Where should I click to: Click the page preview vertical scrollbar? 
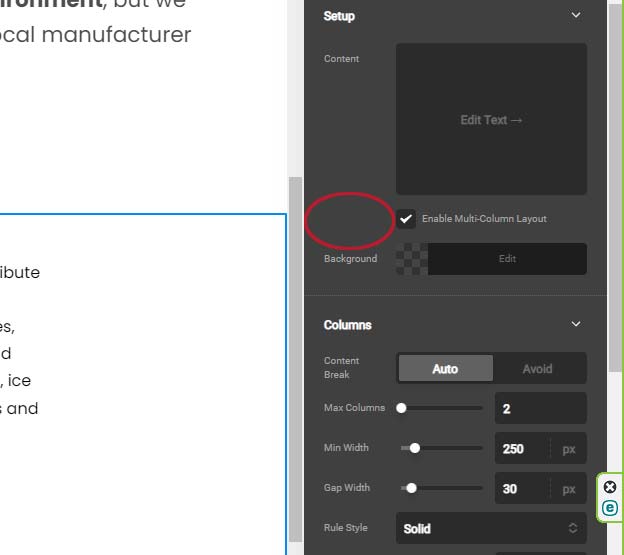[294, 360]
